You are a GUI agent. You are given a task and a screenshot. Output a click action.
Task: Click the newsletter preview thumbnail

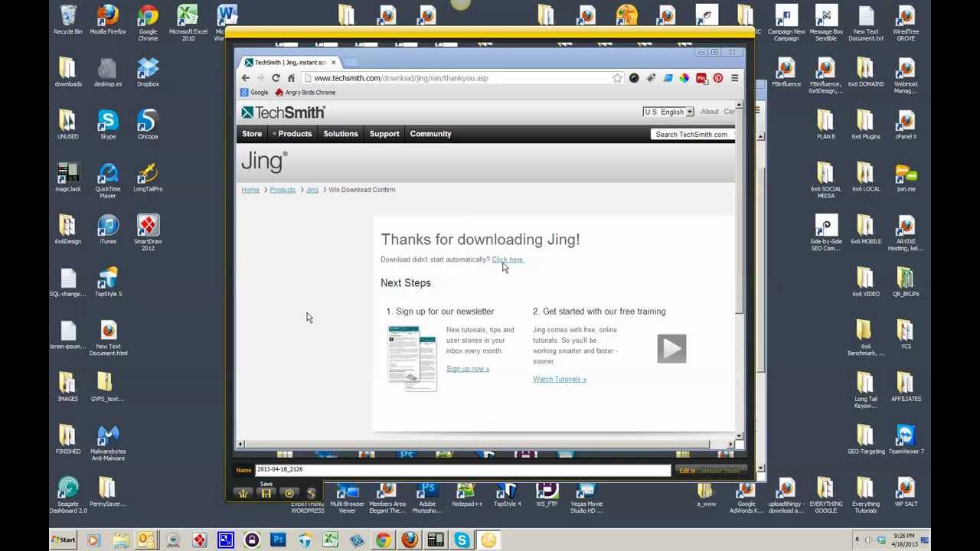click(x=412, y=358)
